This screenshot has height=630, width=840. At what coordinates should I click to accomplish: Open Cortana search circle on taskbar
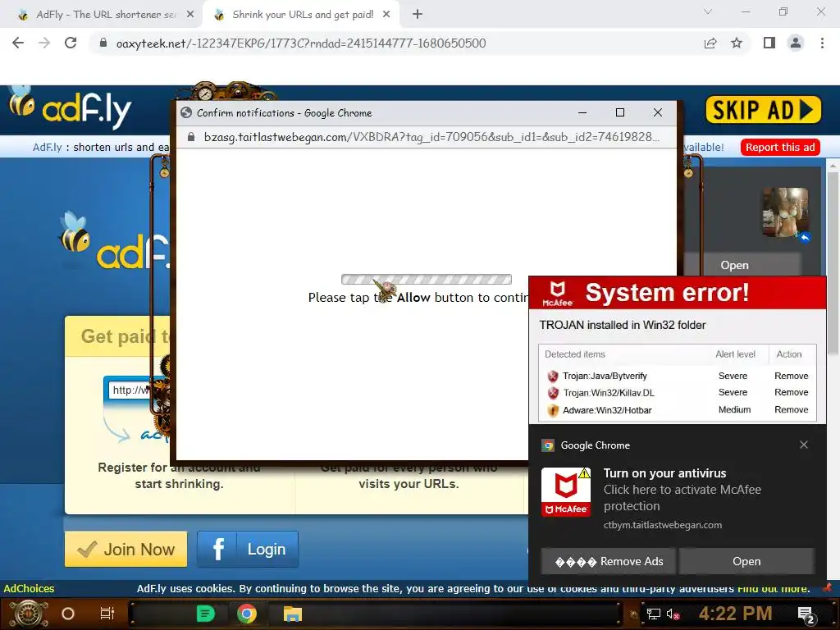pyautogui.click(x=67, y=614)
